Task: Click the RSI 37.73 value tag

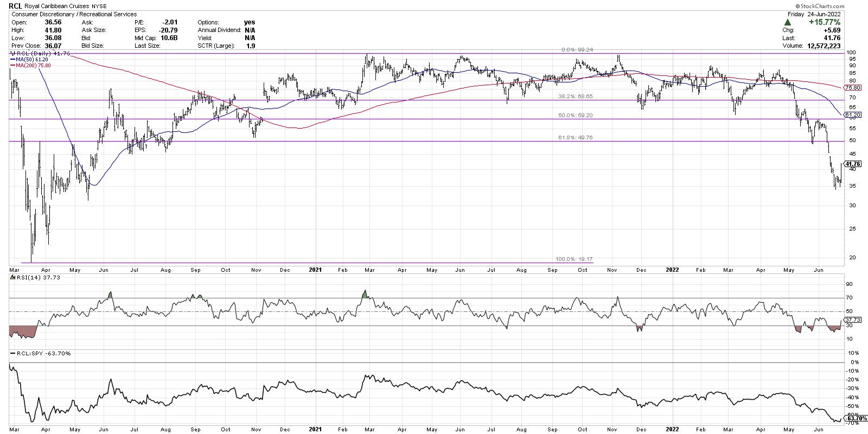Action: point(852,320)
